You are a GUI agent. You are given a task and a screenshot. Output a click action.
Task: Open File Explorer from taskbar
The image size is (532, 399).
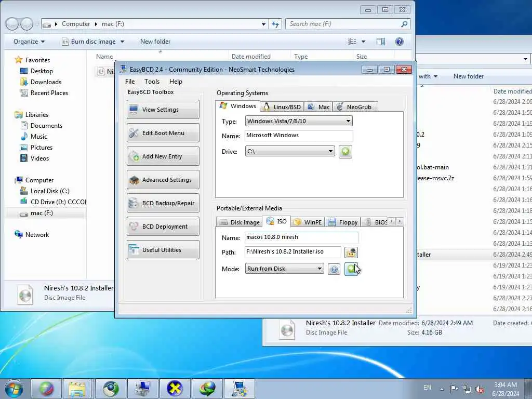click(x=77, y=389)
